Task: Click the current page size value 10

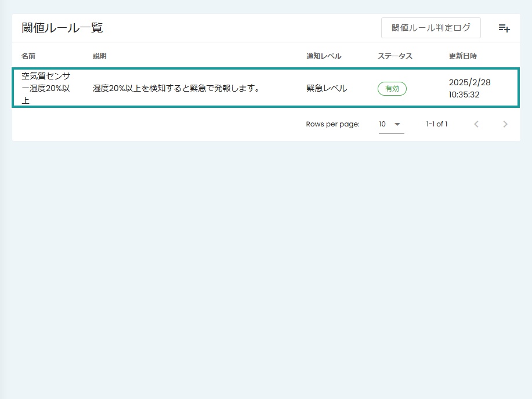Action: 383,124
